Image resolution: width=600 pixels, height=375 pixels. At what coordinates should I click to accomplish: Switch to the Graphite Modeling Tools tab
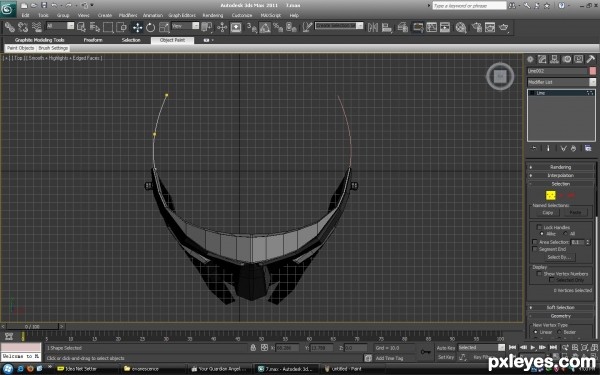(39, 40)
